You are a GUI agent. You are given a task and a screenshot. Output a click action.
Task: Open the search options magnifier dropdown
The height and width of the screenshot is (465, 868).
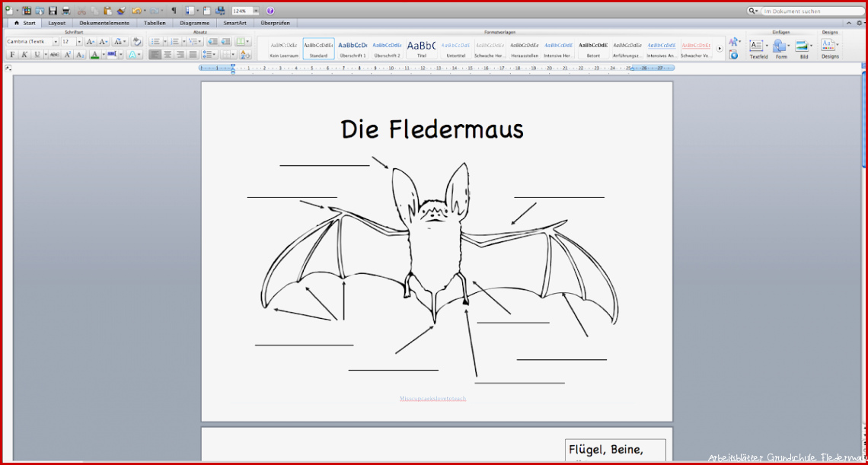(x=754, y=11)
